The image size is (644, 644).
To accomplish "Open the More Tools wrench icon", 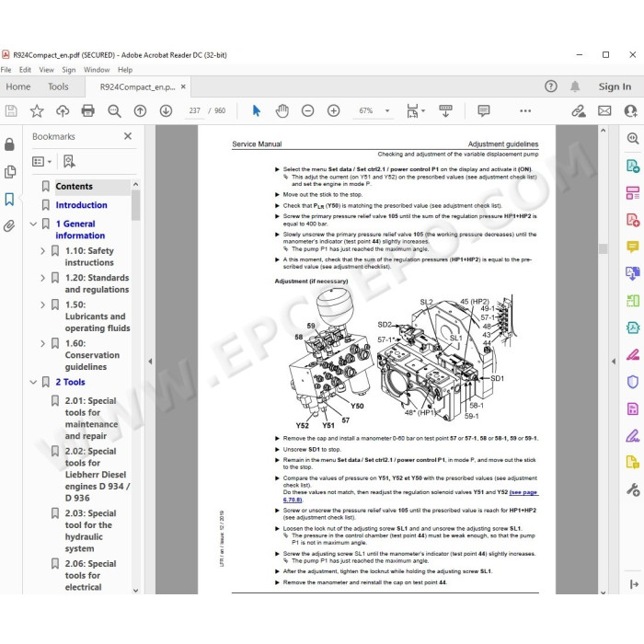I will (633, 489).
